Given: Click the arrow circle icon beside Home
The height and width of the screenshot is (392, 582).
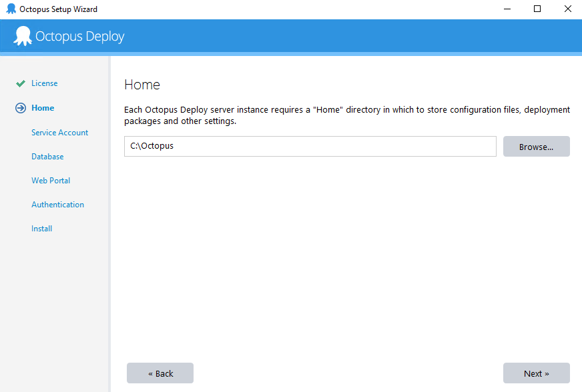Looking at the screenshot, I should pos(21,108).
